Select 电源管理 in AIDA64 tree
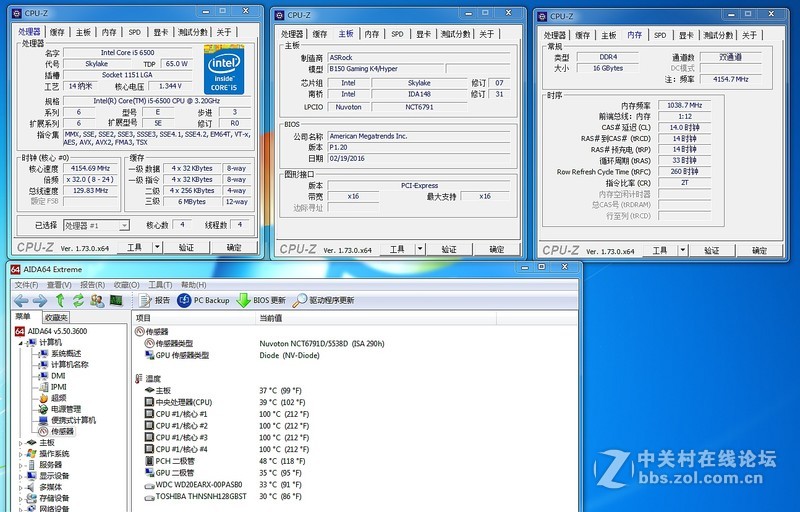The image size is (800, 512). 65,409
